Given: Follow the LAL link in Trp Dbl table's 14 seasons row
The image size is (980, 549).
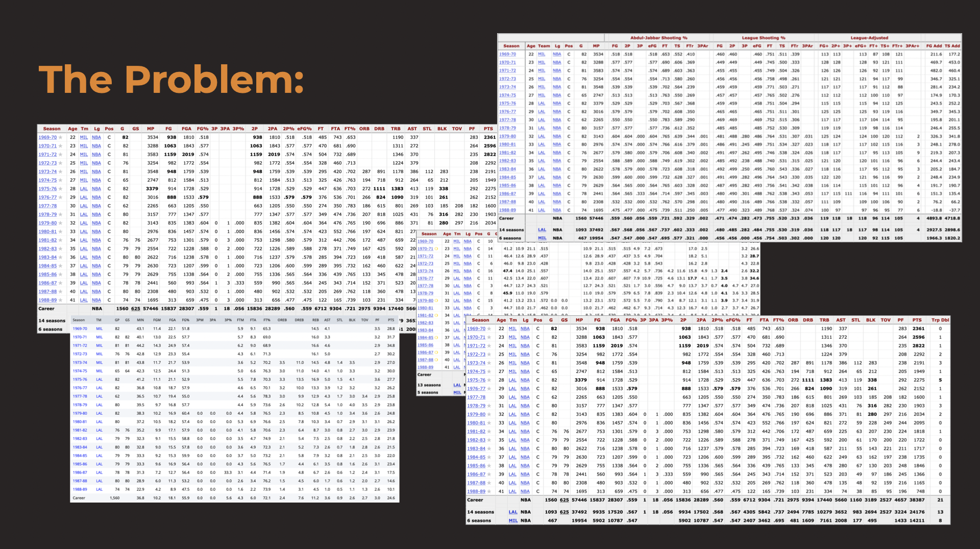Looking at the screenshot, I should 513,512.
